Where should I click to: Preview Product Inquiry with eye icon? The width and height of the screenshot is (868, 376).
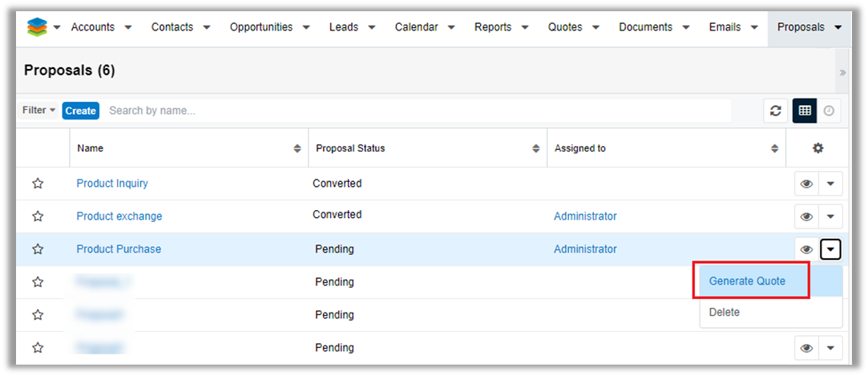coord(806,184)
